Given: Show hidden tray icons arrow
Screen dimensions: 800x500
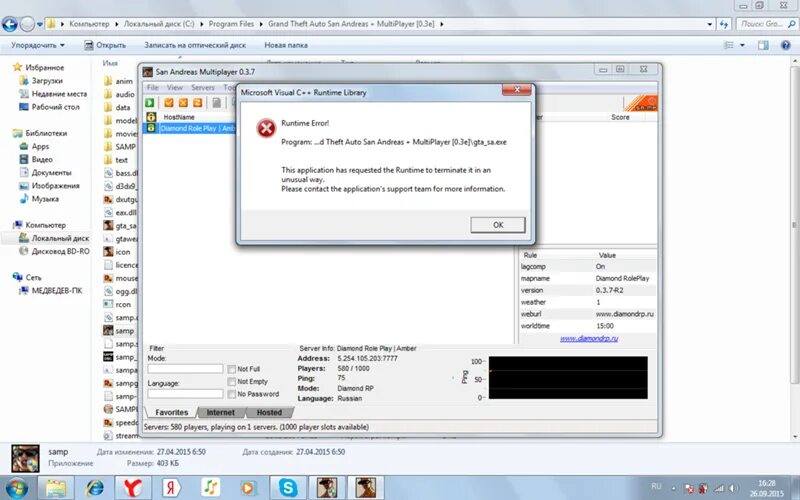Looking at the screenshot, I should [x=673, y=488].
